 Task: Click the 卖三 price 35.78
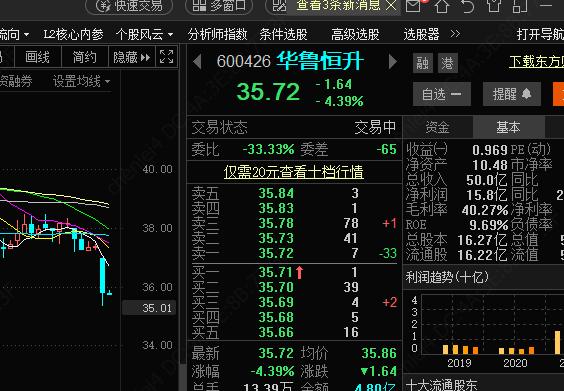pos(276,223)
